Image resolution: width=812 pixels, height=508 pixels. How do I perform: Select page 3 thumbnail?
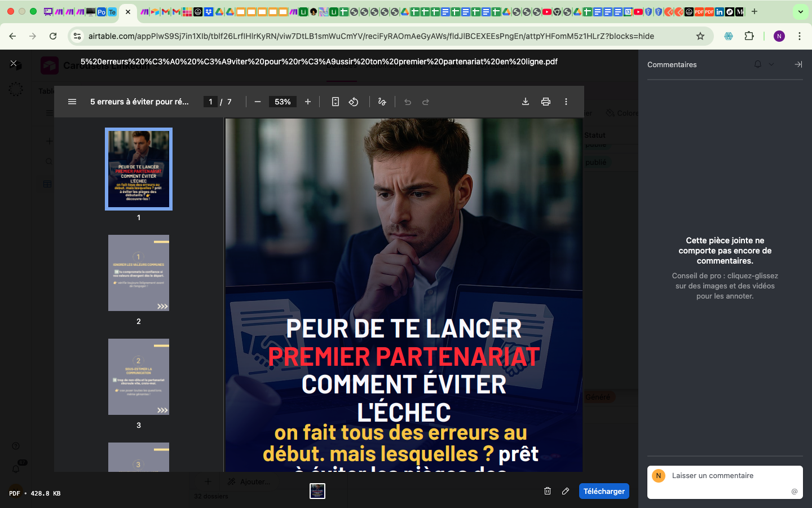(x=139, y=376)
